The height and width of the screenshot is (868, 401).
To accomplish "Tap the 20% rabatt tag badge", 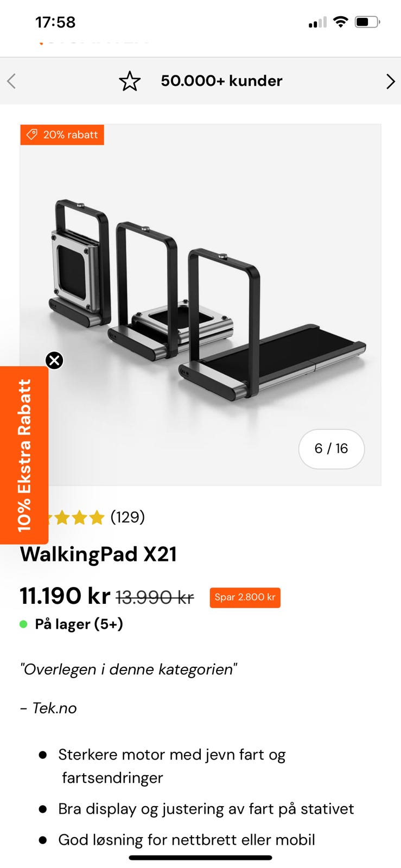I will click(62, 135).
